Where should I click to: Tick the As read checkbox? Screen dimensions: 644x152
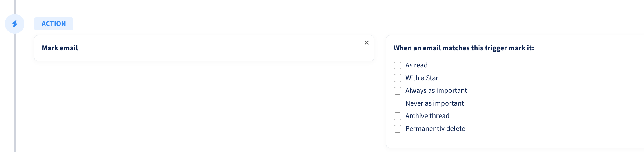tap(397, 65)
